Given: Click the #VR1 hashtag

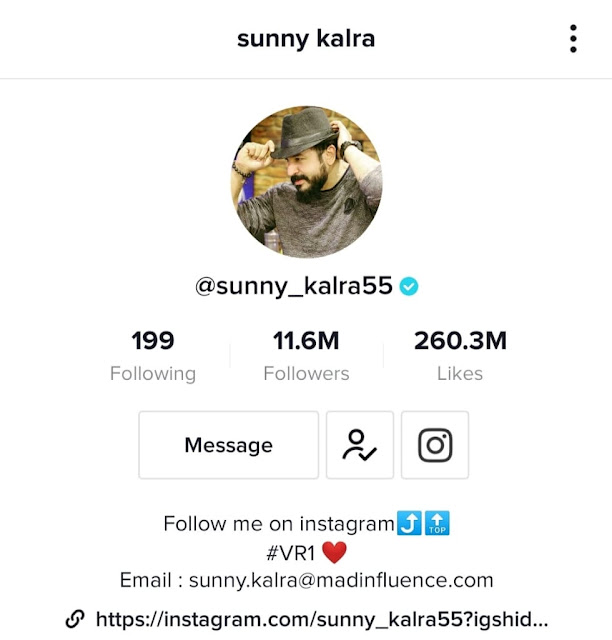Looking at the screenshot, I should 291,553.
